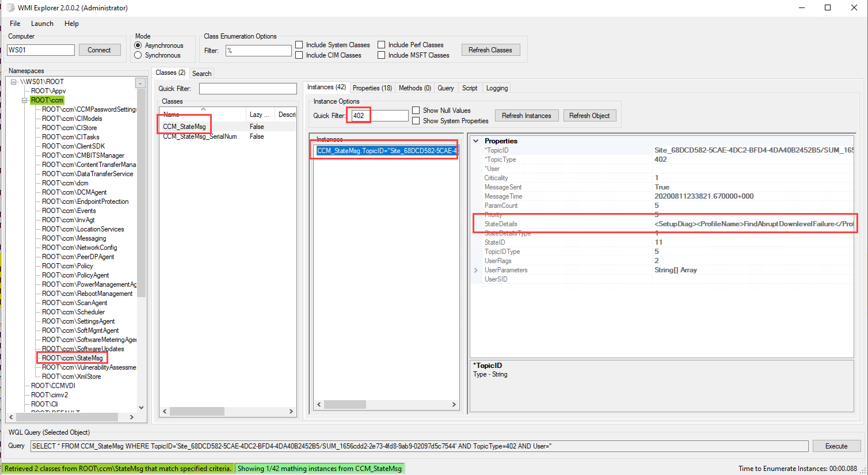Click the Lazy column header
868x475 pixels.
tap(261, 115)
